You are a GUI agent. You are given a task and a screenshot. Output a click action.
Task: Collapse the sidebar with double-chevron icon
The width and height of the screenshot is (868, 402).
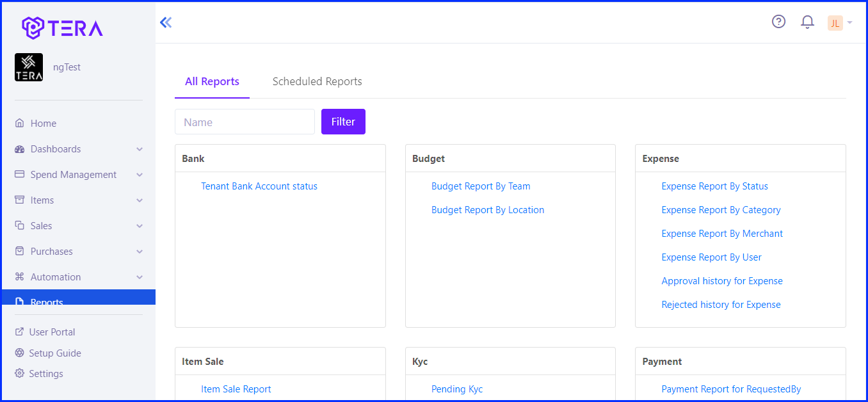pos(166,22)
